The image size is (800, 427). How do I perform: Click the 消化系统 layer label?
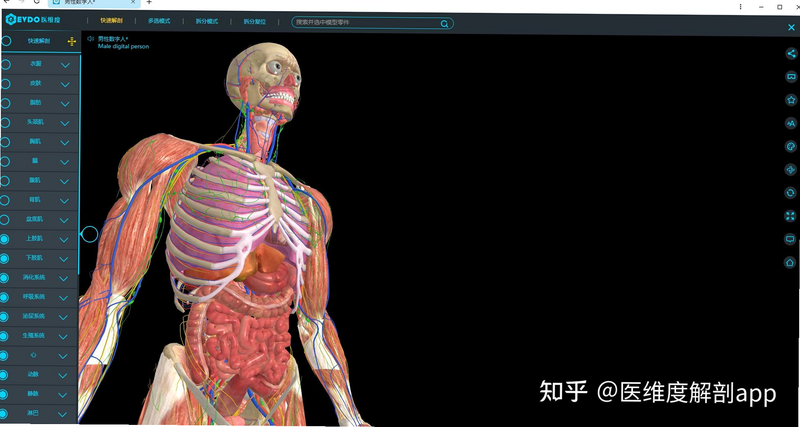click(34, 278)
